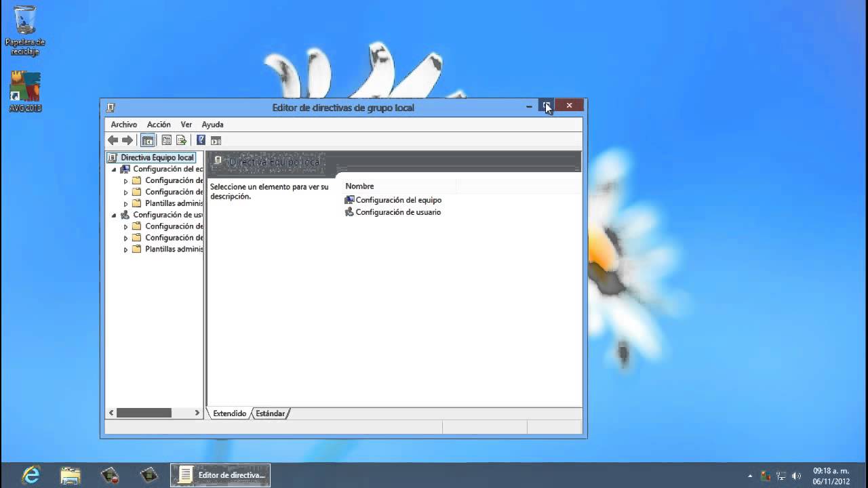Expand Plantillas administrativas under Configuración del equipo

coord(125,203)
